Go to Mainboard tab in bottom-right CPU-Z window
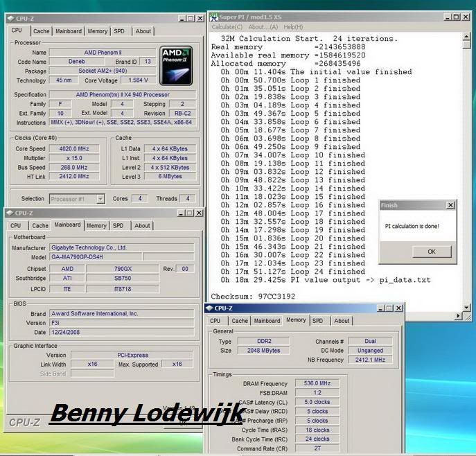The image size is (476, 456). pyautogui.click(x=267, y=321)
